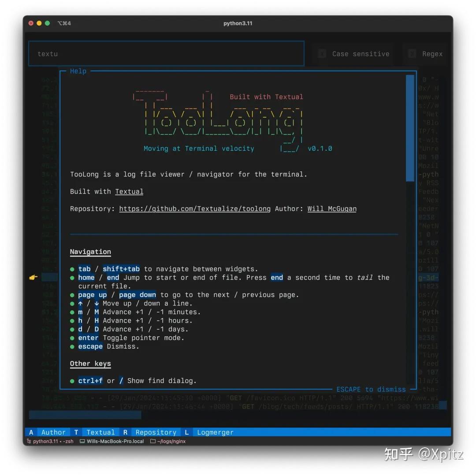Click "Advance +1 / -1 days." text
The width and height of the screenshot is (476, 476).
click(x=146, y=329)
